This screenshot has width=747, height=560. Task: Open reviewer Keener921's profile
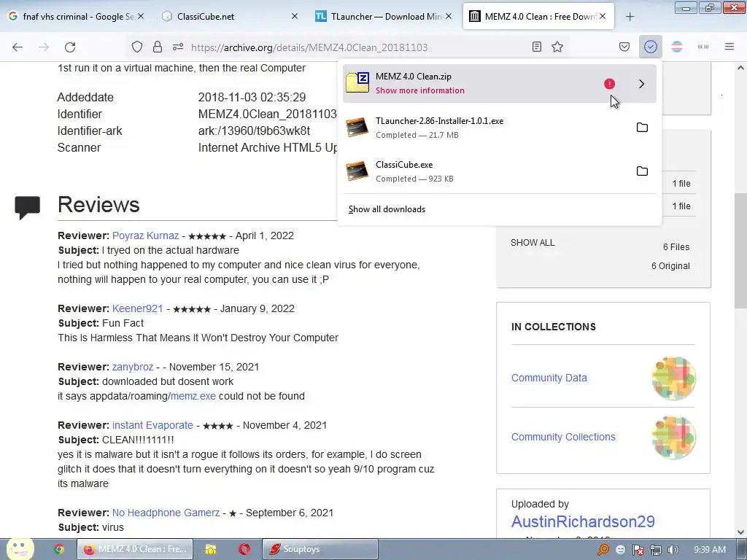point(137,308)
